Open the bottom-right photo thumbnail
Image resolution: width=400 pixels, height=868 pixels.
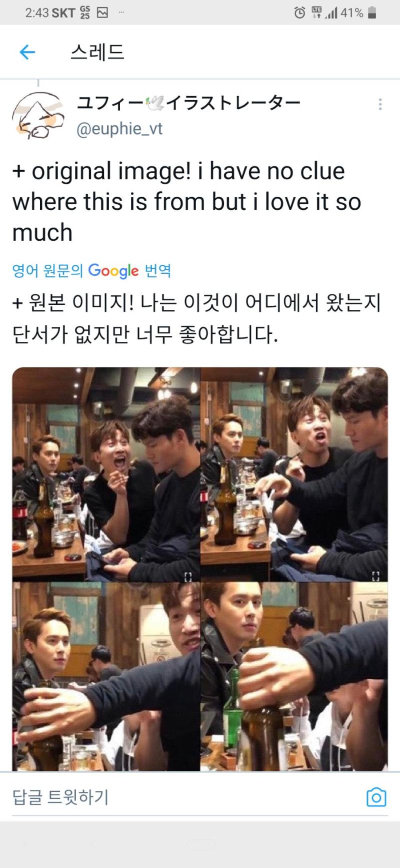coord(294,677)
